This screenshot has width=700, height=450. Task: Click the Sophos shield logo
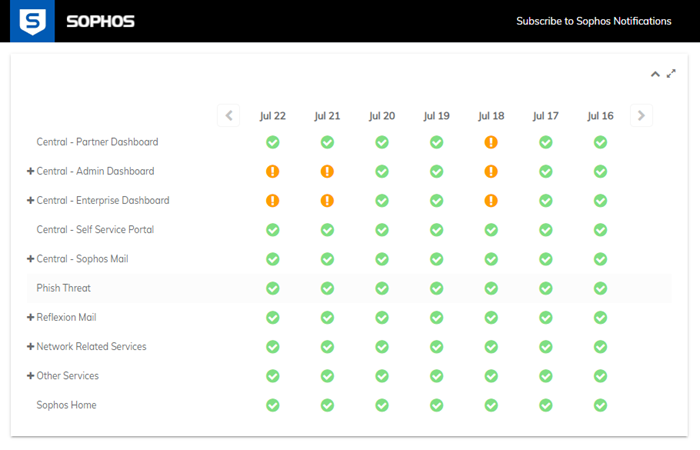[x=32, y=21]
